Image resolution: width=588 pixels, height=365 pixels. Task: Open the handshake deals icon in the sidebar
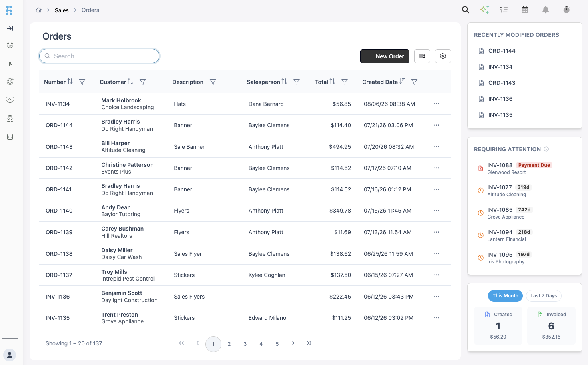click(10, 100)
